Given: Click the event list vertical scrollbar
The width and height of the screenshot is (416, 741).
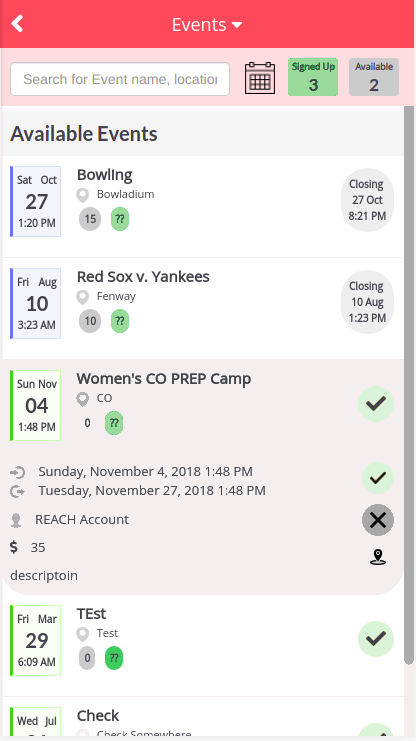Looking at the screenshot, I should tap(409, 385).
